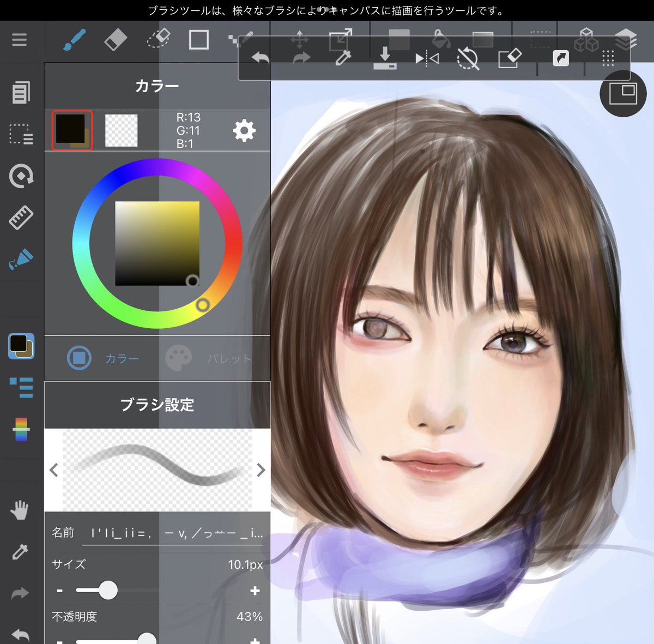654x644 pixels.
Task: Switch to the パレット tab
Action: pos(209,358)
